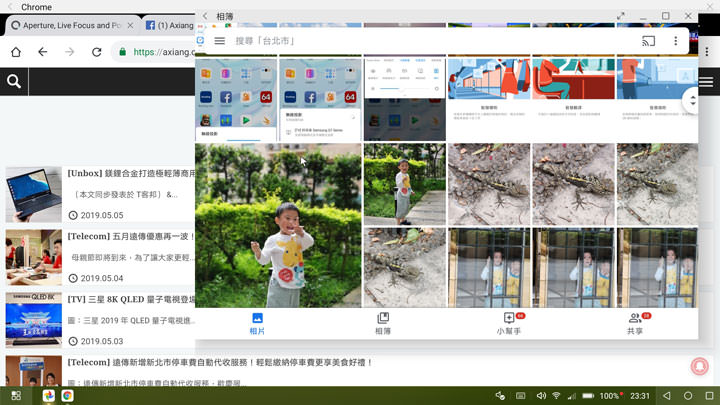Viewport: 720px width, 405px height.
Task: Switch to the 相簿 tab
Action: tap(383, 323)
